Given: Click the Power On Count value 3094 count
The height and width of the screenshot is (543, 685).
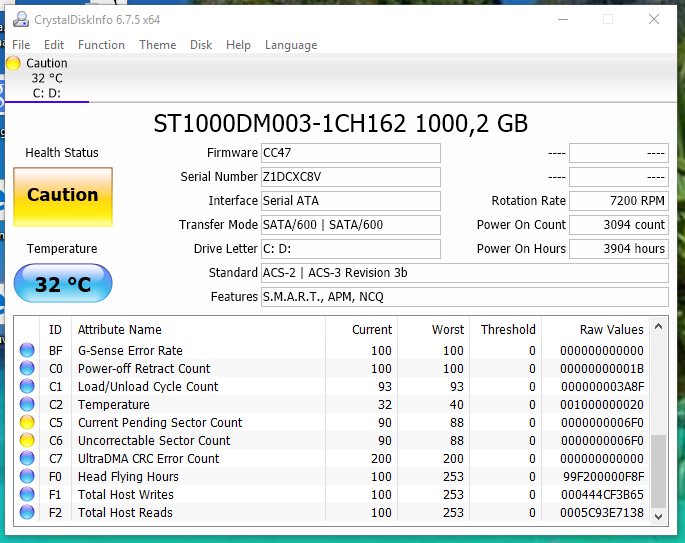Looking at the screenshot, I should [x=619, y=225].
